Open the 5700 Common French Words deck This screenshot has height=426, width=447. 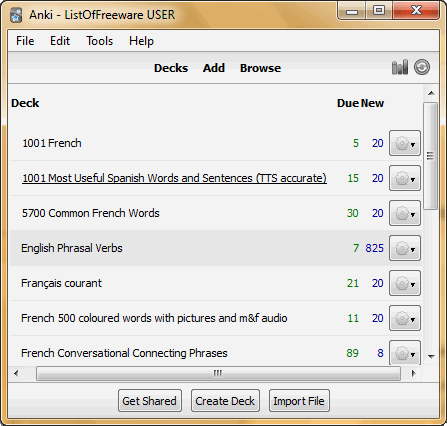[x=91, y=213]
